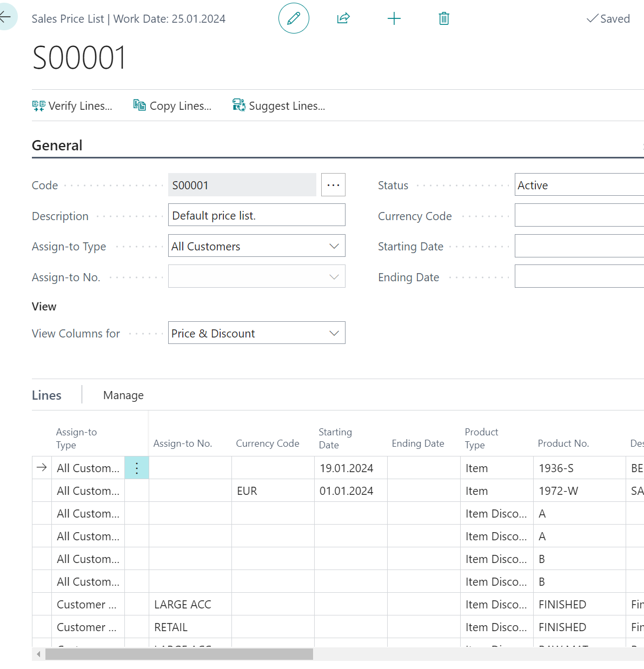Click the trash delete icon

(444, 19)
